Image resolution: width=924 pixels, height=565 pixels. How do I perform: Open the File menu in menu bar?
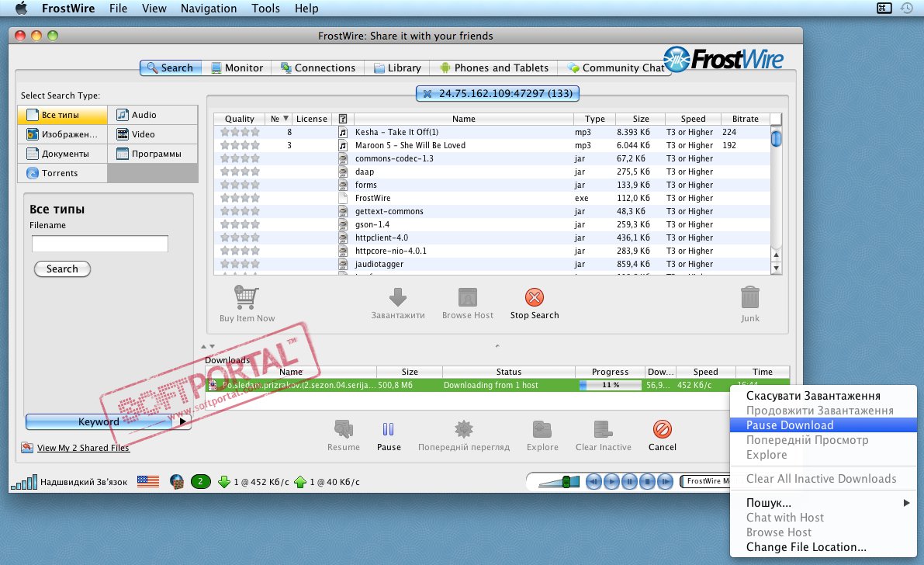[x=118, y=9]
